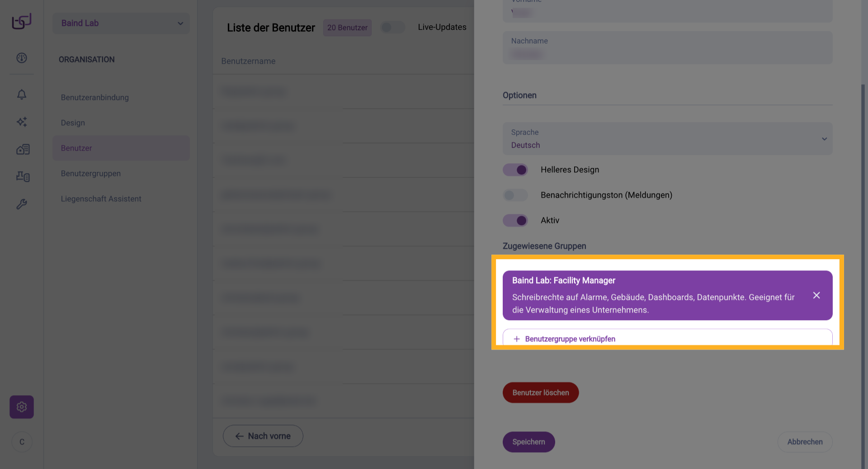Enable Benachrichtigungston (Meldungen) switch

click(x=515, y=195)
